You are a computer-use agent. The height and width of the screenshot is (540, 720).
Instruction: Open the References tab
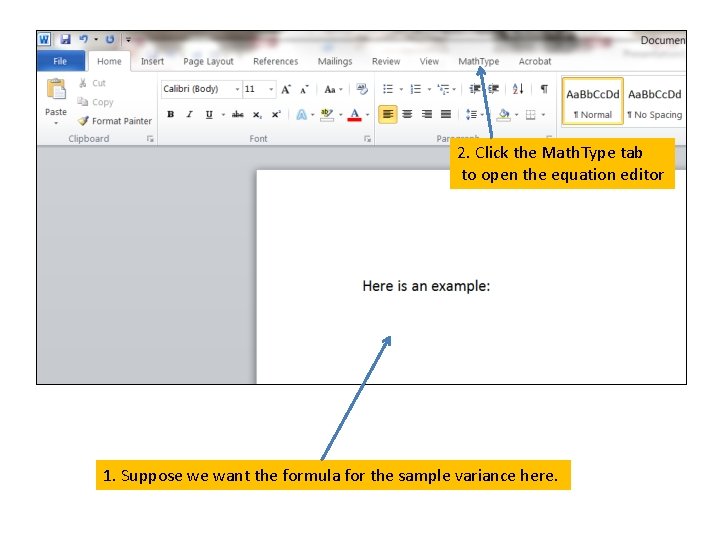pos(276,61)
